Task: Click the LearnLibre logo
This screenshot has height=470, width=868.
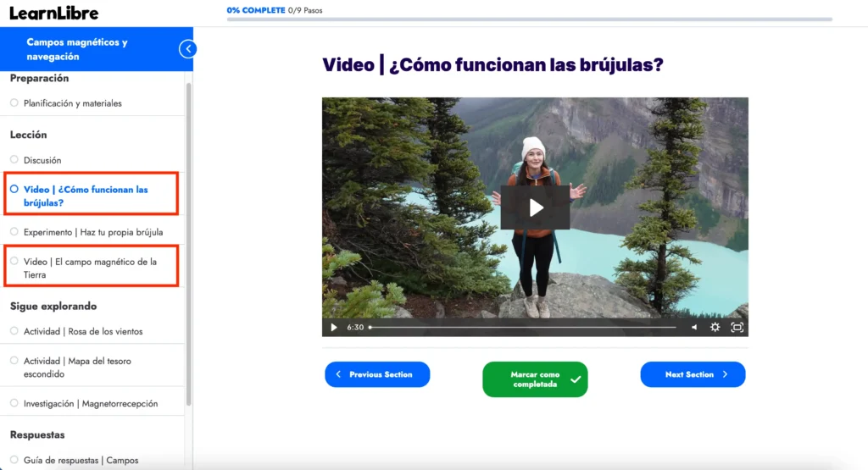Action: (53, 14)
